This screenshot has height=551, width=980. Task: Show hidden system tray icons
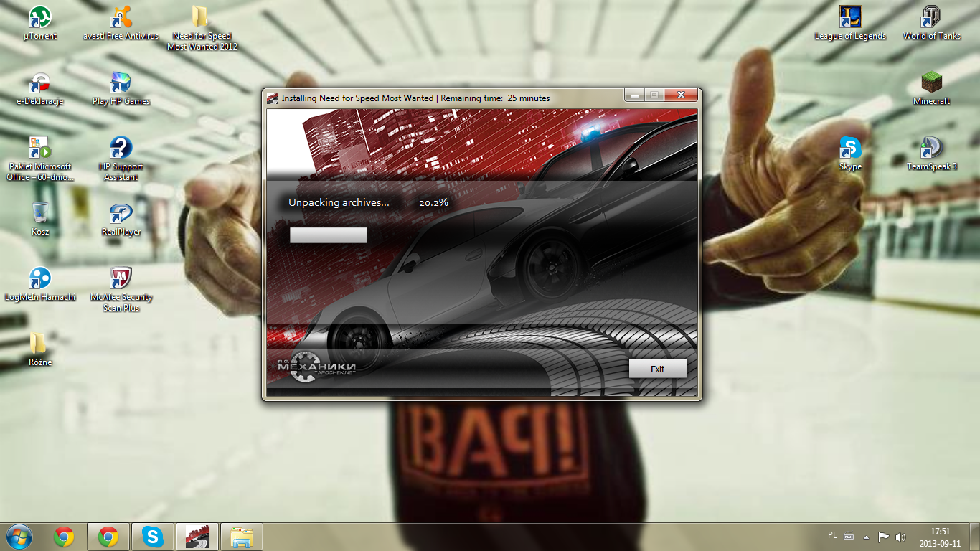[x=866, y=537]
